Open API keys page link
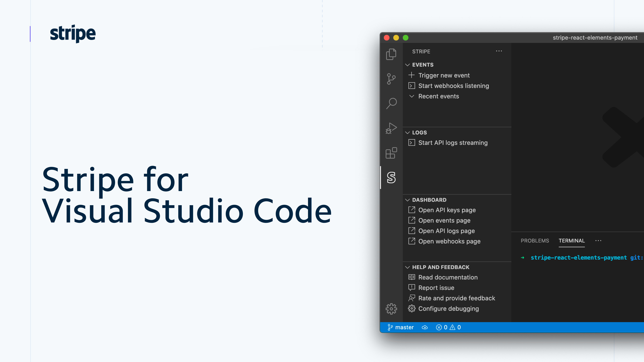Viewport: 644px width, 362px height. click(x=447, y=210)
